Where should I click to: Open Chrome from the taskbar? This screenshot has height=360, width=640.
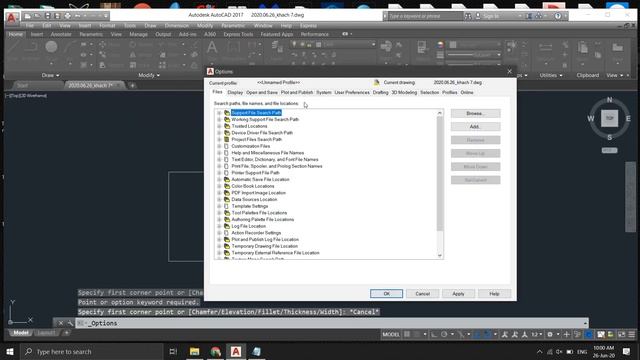point(216,351)
